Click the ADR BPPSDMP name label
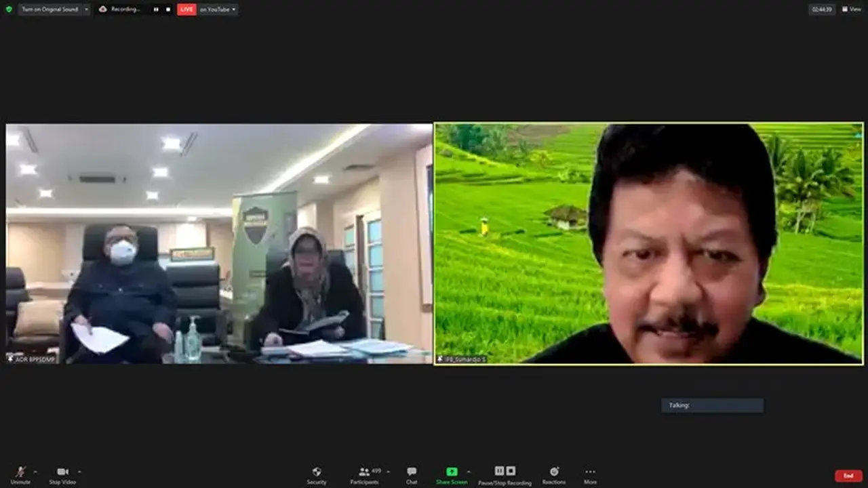The width and height of the screenshot is (868, 488). 32,359
